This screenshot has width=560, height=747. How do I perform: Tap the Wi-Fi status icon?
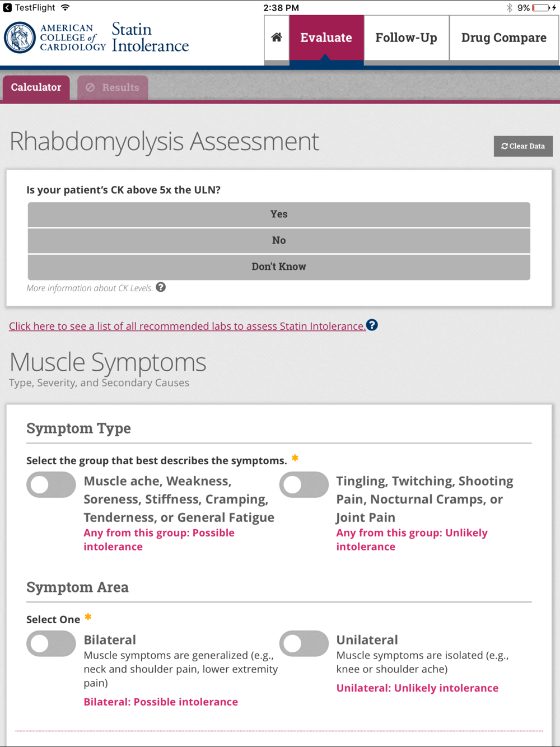point(65,8)
